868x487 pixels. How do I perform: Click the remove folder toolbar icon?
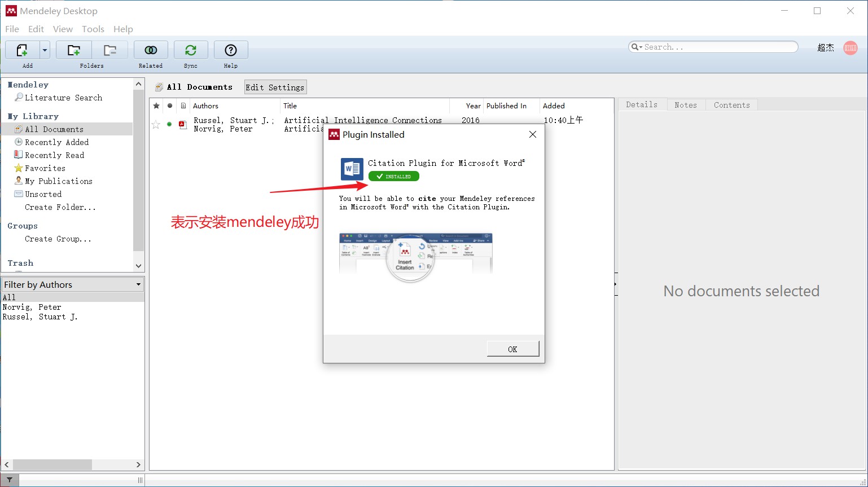tap(110, 50)
